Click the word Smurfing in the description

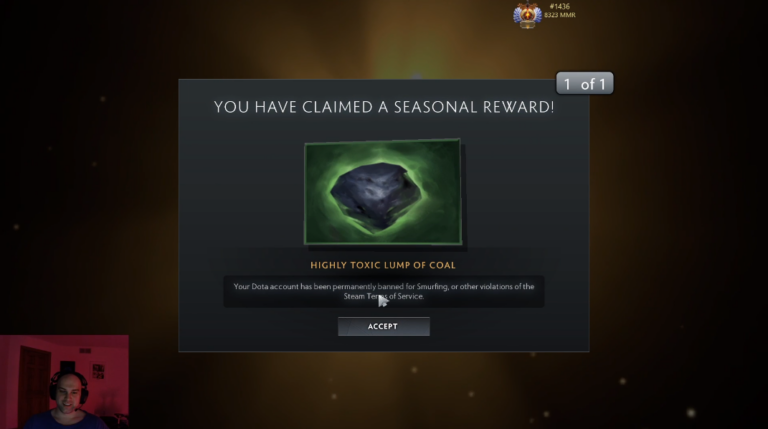[x=432, y=286]
